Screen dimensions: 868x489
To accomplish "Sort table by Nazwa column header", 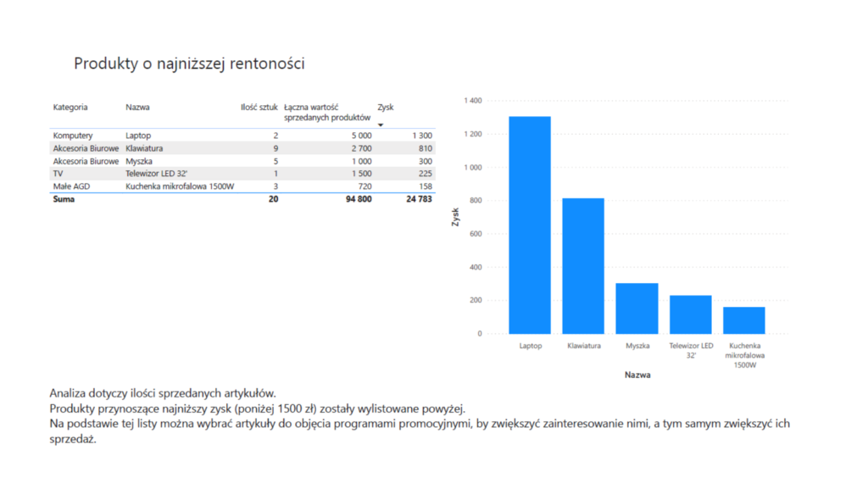I will pyautogui.click(x=137, y=108).
